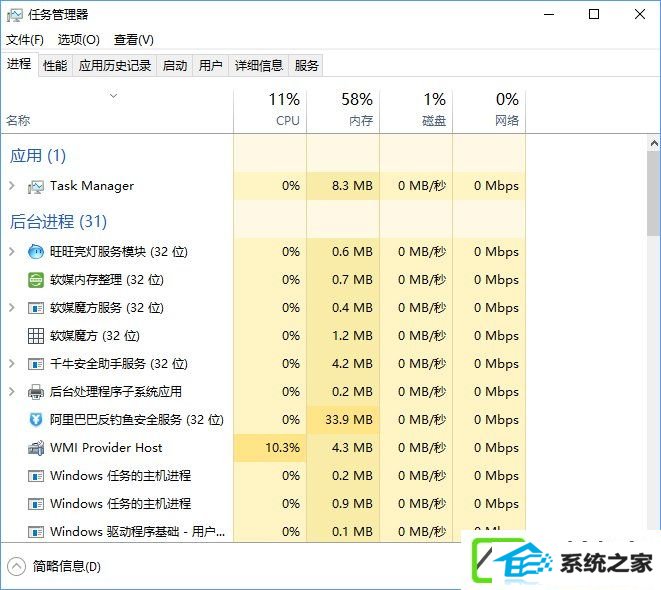Viewport: 661px width, 590px height.
Task: Select the 千牛安全助手服务 (32 位) row name
Action: click(x=119, y=364)
